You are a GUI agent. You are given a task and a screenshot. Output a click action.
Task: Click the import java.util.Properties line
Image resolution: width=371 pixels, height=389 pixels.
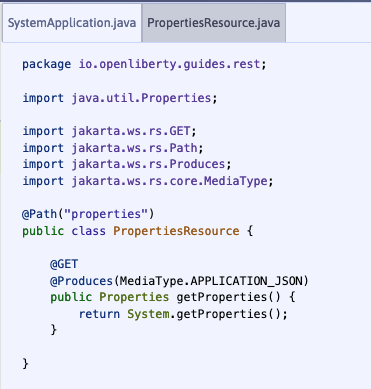coord(120,98)
